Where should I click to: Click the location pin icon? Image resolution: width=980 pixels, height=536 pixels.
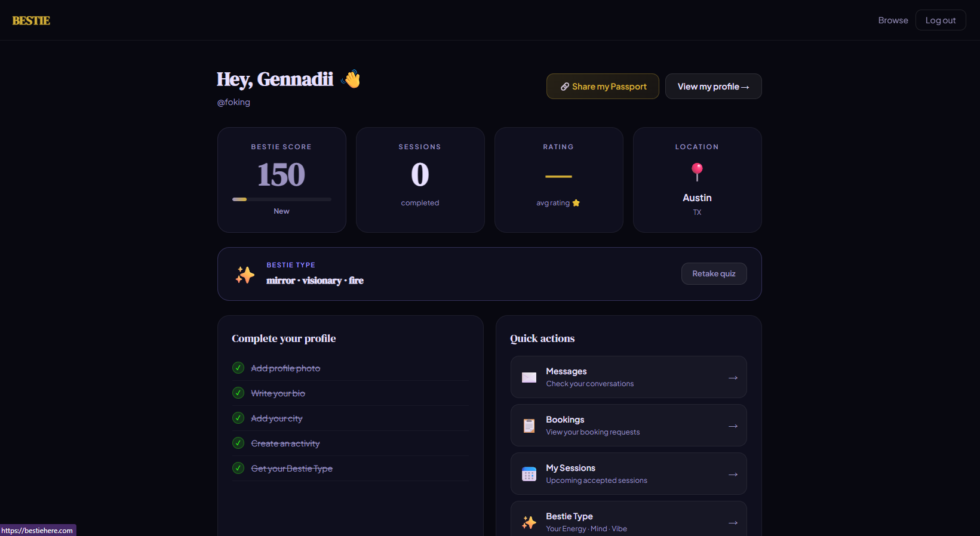pos(697,172)
